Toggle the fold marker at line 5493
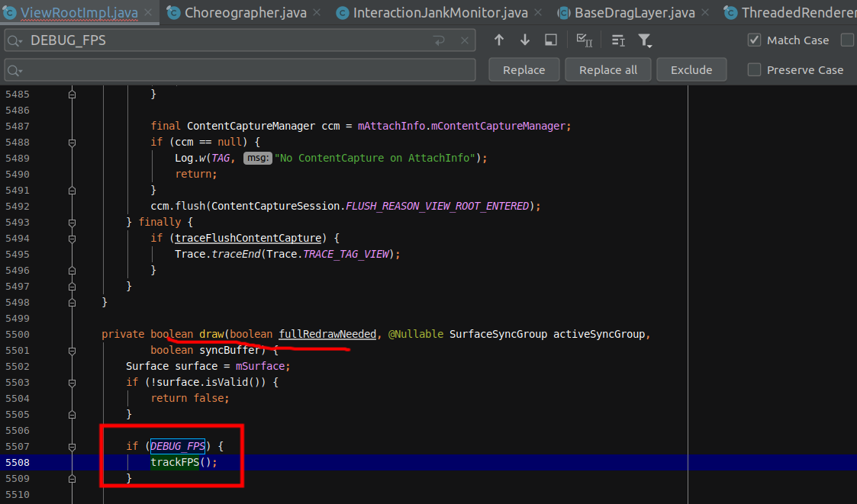This screenshot has width=857, height=504. pyautogui.click(x=72, y=223)
